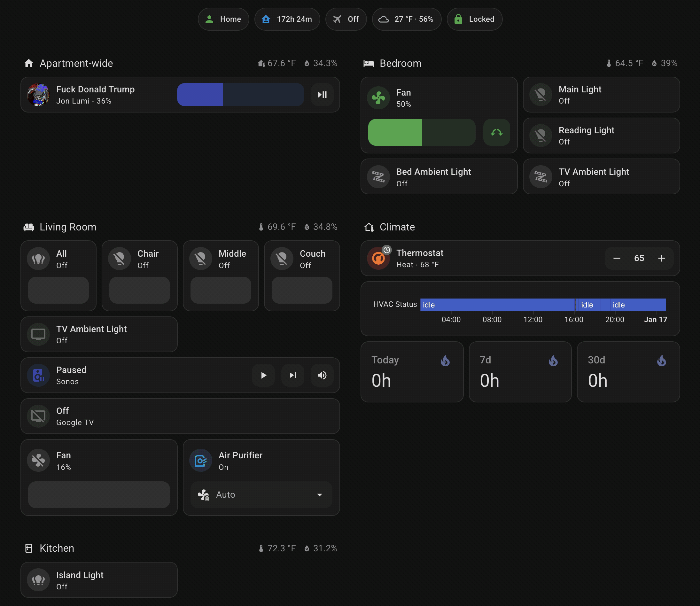Toggle the bedroom Main Light
Image resolution: width=700 pixels, height=606 pixels.
tap(601, 95)
